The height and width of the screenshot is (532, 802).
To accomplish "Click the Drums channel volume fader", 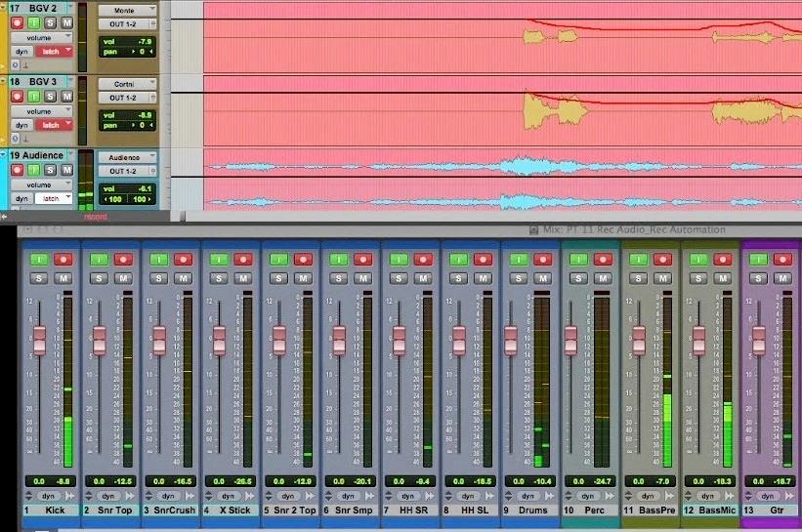I will tap(511, 341).
